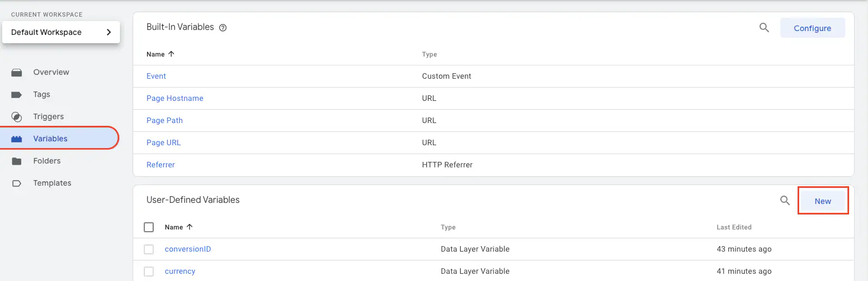Viewport: 868px width, 281px height.
Task: Open Built-In Variables help icon
Action: pos(223,27)
